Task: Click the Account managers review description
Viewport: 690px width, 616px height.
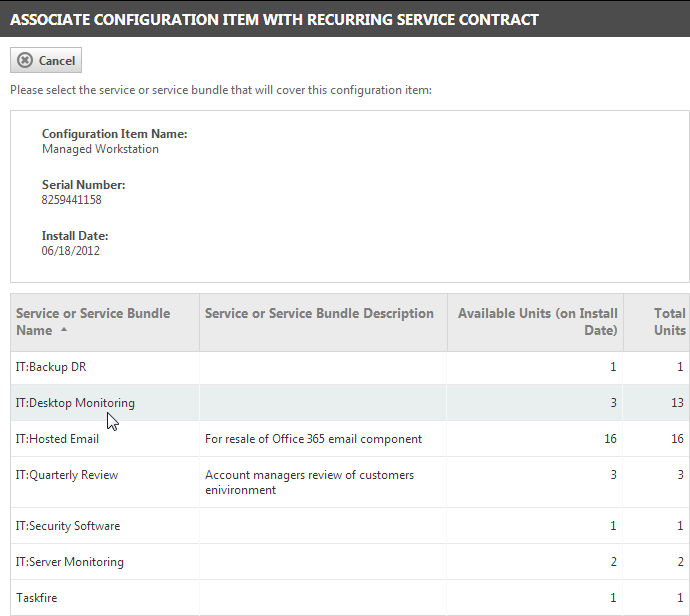Action: pos(309,482)
